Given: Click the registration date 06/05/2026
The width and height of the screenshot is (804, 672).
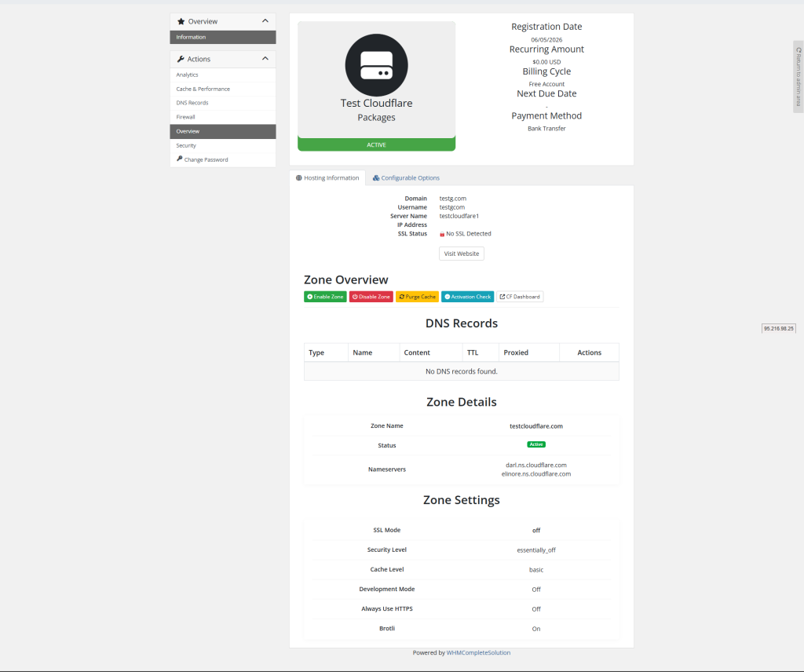Looking at the screenshot, I should 546,39.
